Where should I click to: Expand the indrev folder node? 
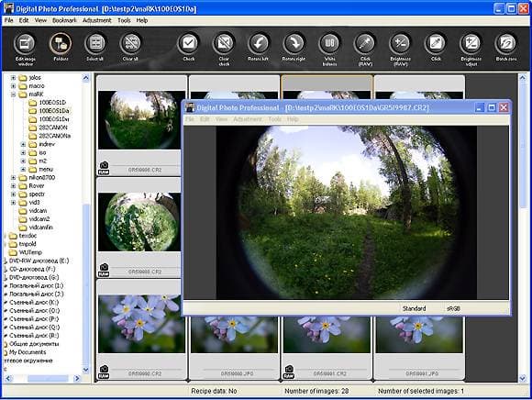[x=23, y=144]
